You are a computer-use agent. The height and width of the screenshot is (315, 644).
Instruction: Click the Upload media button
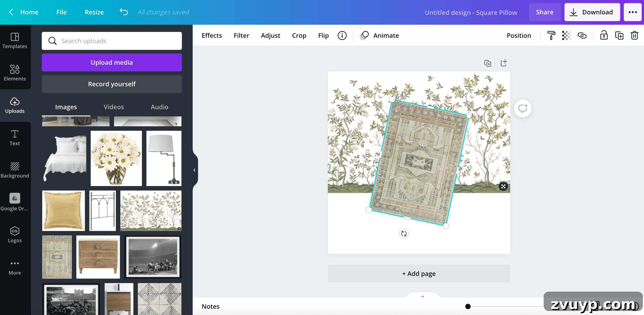pos(112,62)
